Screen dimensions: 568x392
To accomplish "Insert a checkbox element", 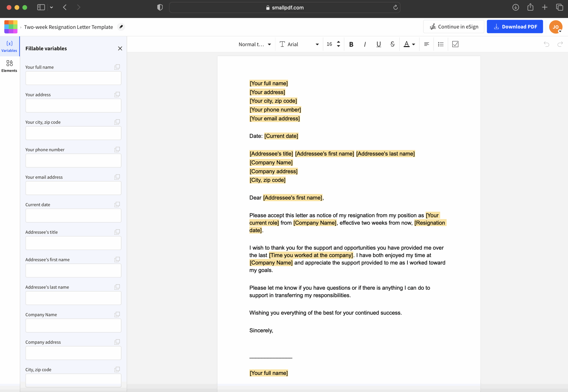I will click(x=455, y=44).
